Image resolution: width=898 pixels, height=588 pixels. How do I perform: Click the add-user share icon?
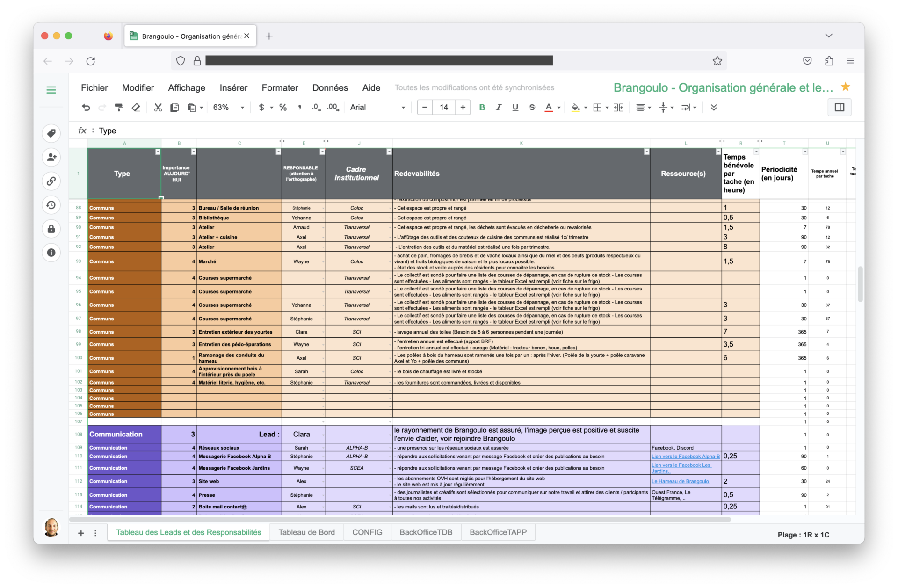(x=51, y=157)
